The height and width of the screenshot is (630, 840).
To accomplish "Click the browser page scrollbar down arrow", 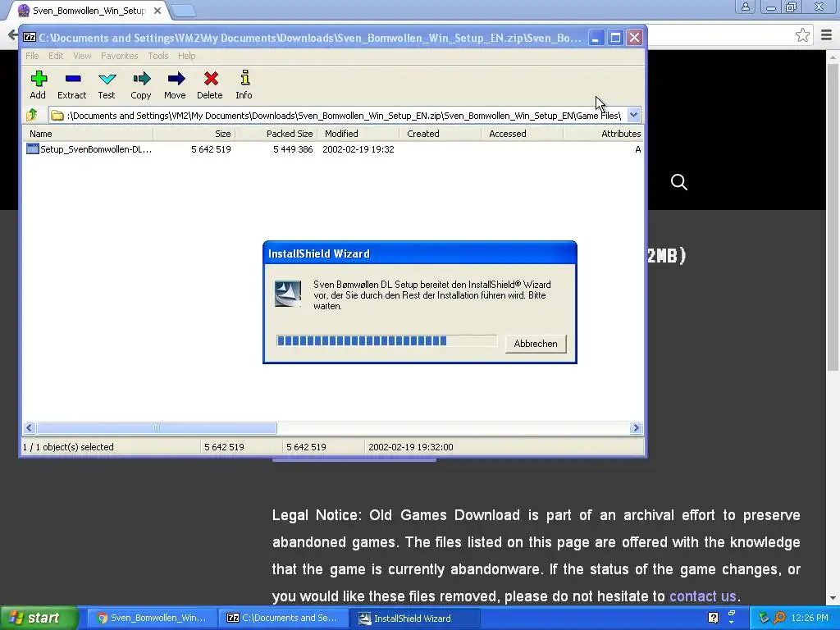I will click(x=833, y=598).
